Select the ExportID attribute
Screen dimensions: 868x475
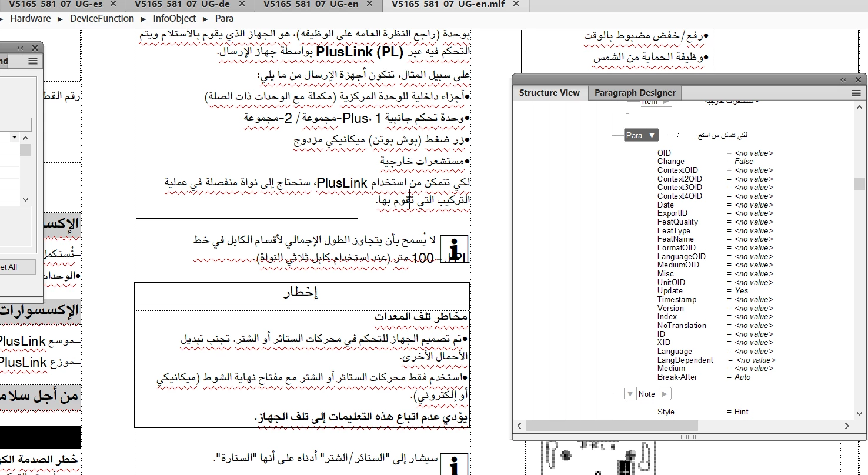[715, 213]
